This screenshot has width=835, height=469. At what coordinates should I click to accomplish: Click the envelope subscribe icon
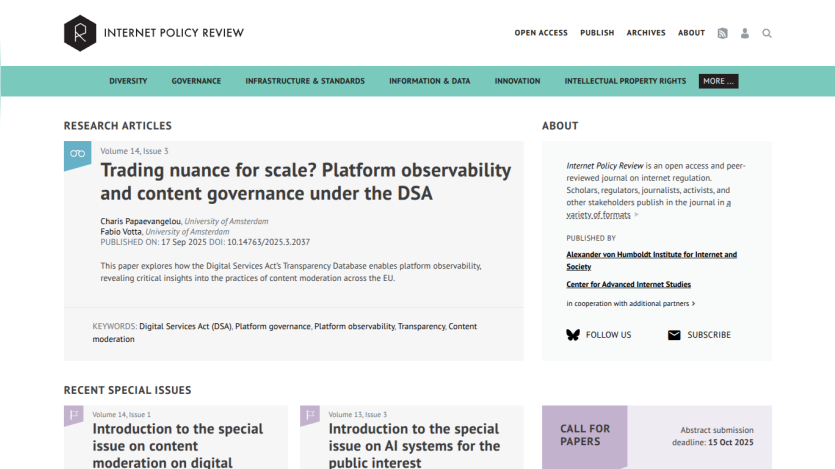tap(674, 335)
